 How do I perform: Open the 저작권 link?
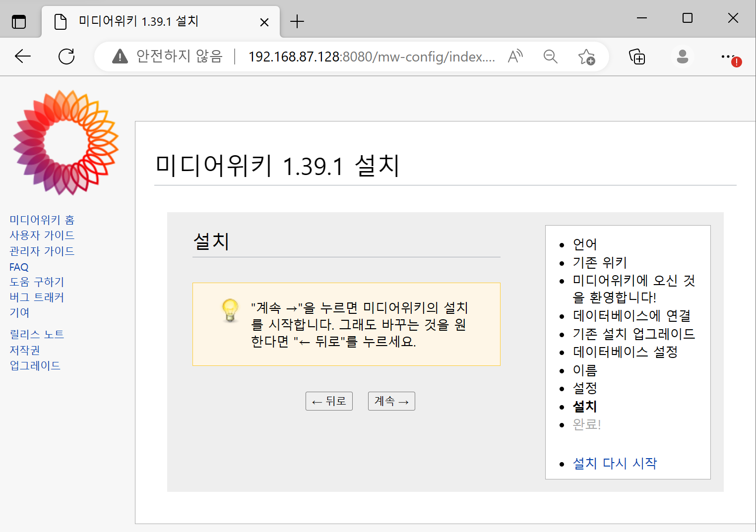tap(25, 350)
